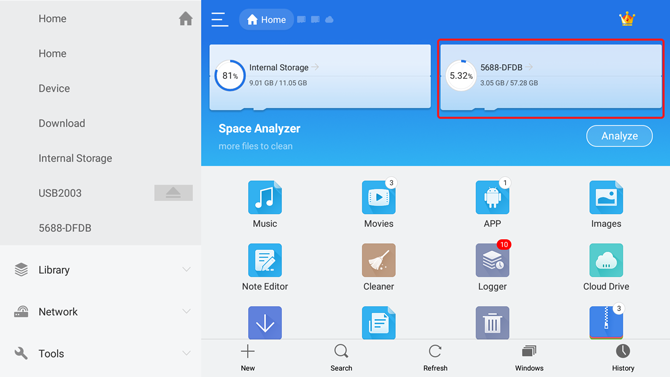670x377 pixels.
Task: Click 'more files to clean' text
Action: [256, 146]
